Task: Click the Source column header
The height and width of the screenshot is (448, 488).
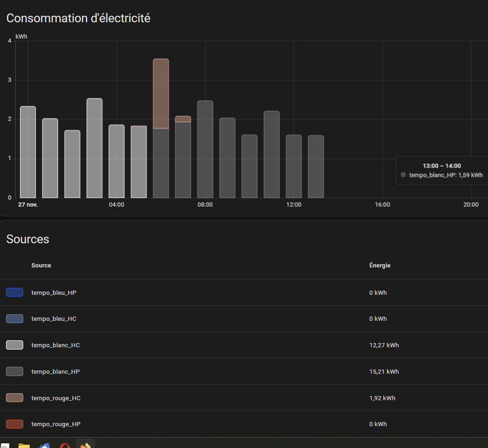Action: [x=41, y=266]
